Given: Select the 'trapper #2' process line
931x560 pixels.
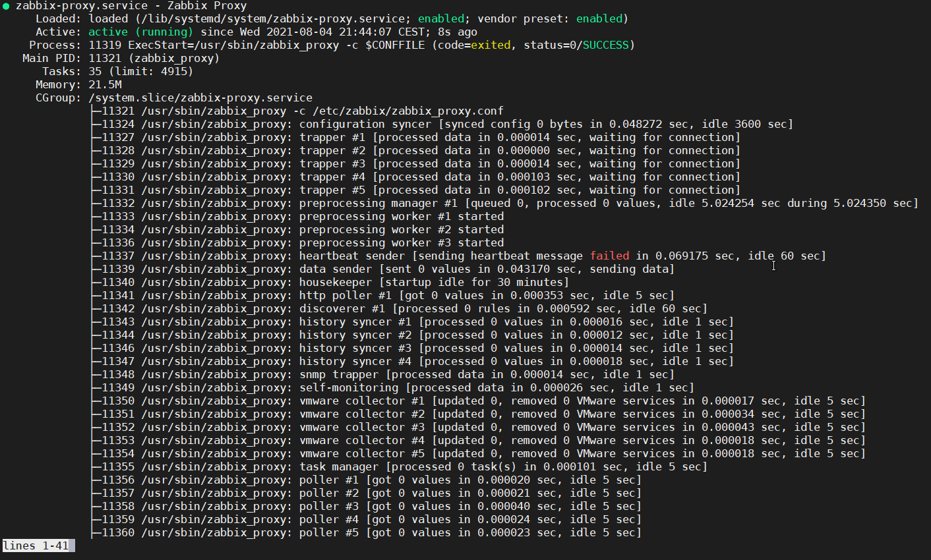Looking at the screenshot, I should click(x=416, y=151).
